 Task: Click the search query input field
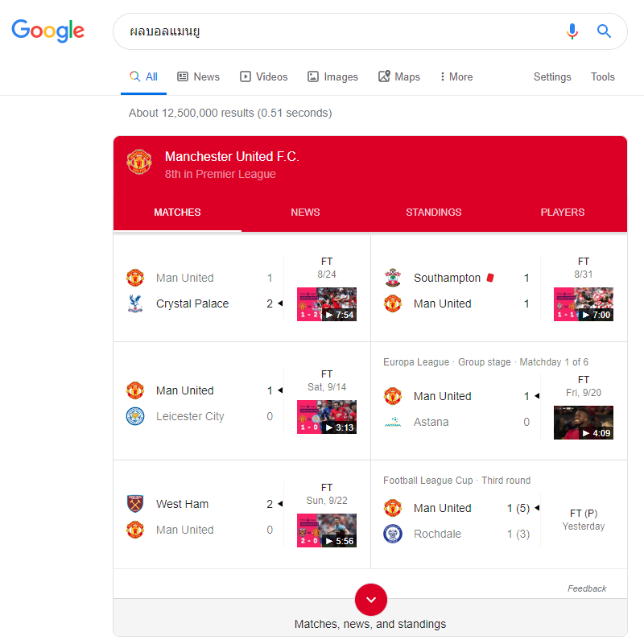pos(338,31)
